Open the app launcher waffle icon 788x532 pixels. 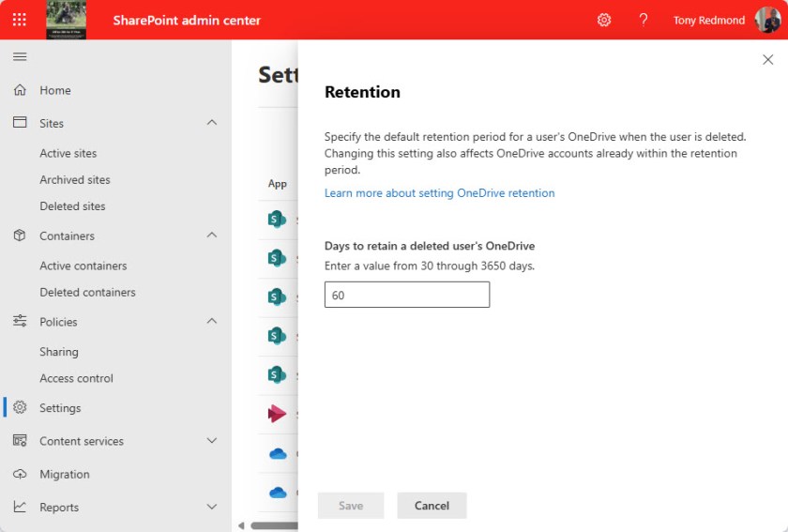19,20
